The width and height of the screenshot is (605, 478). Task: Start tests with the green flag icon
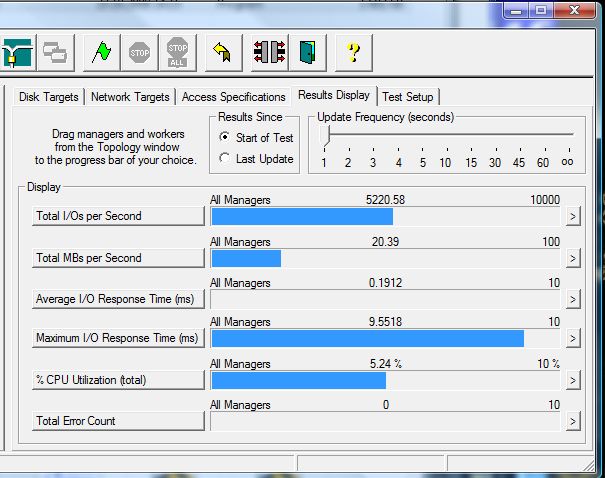click(102, 52)
